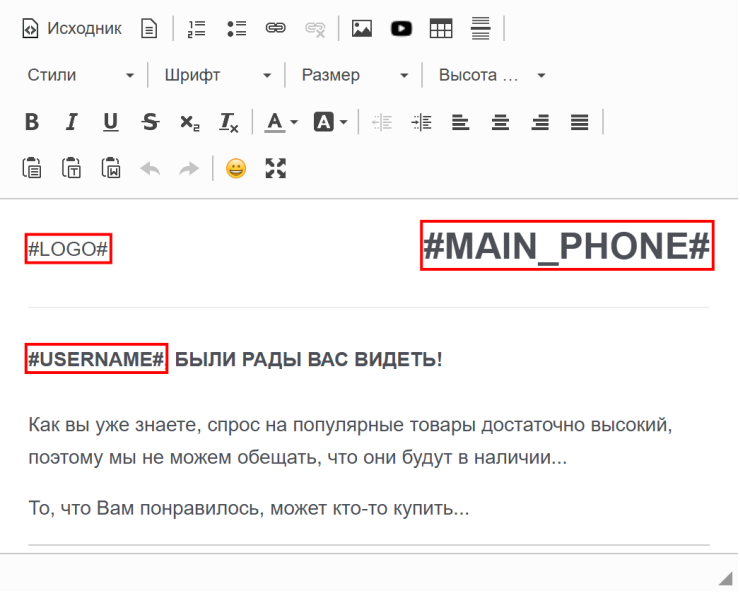
Task: Toggle strikethrough formatting
Action: (x=151, y=122)
